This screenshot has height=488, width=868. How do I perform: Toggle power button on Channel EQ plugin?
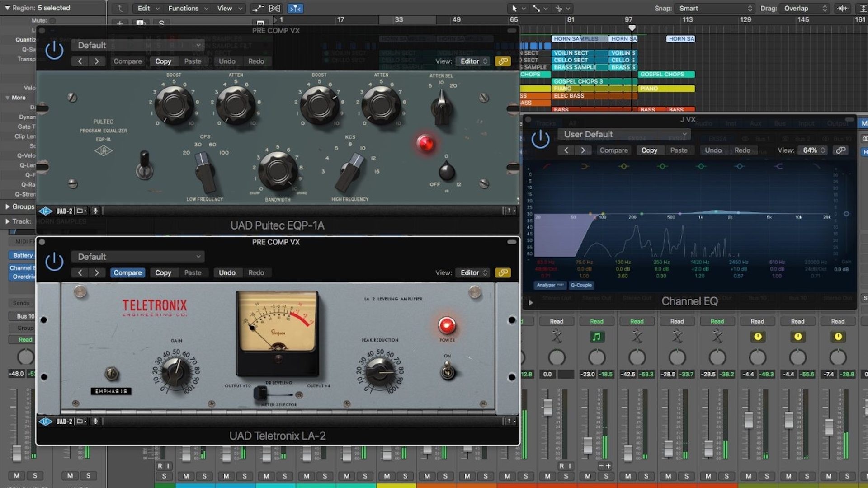coord(540,139)
